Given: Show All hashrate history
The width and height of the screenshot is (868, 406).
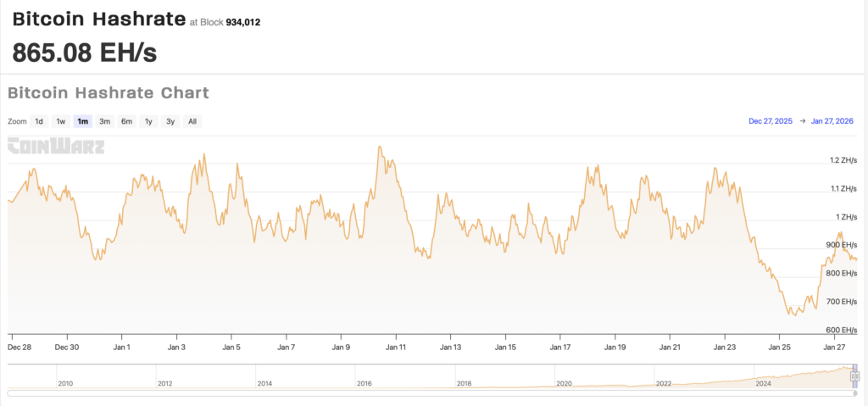Looking at the screenshot, I should tap(192, 121).
